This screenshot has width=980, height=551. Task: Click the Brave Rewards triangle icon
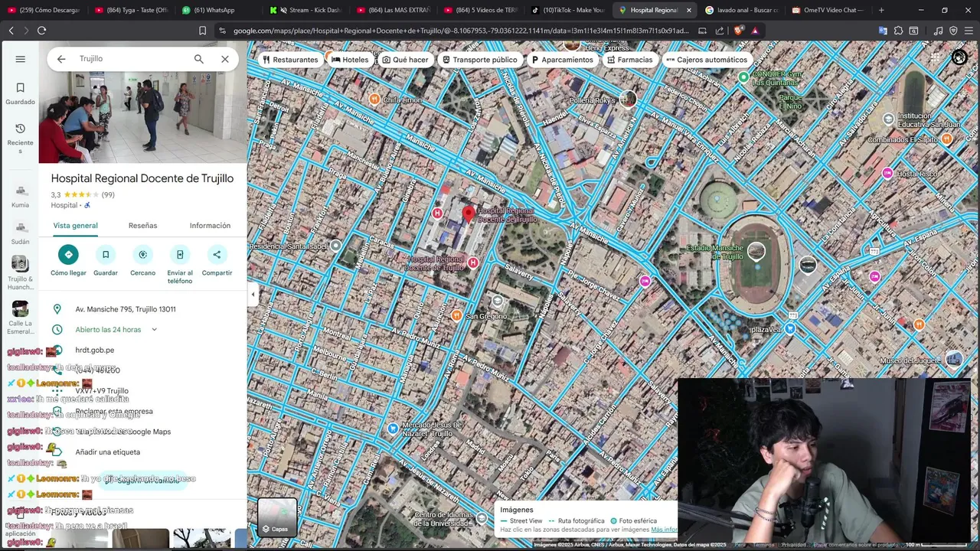[x=755, y=31]
